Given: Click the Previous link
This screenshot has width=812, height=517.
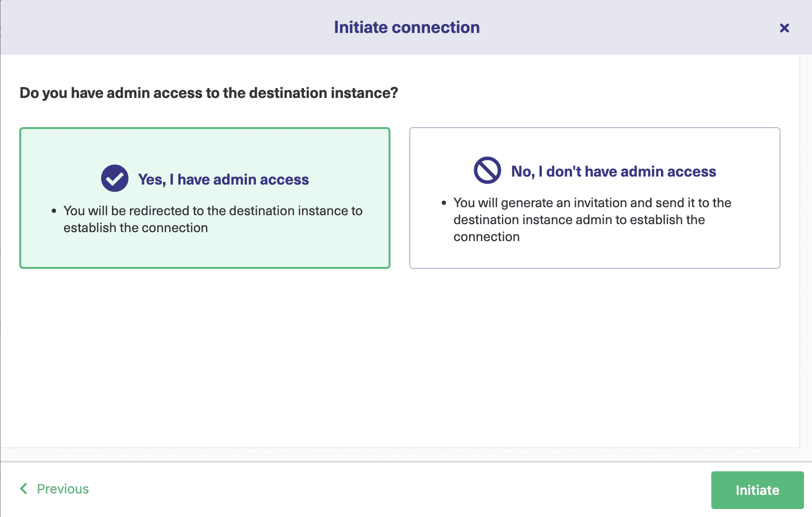Looking at the screenshot, I should (63, 489).
